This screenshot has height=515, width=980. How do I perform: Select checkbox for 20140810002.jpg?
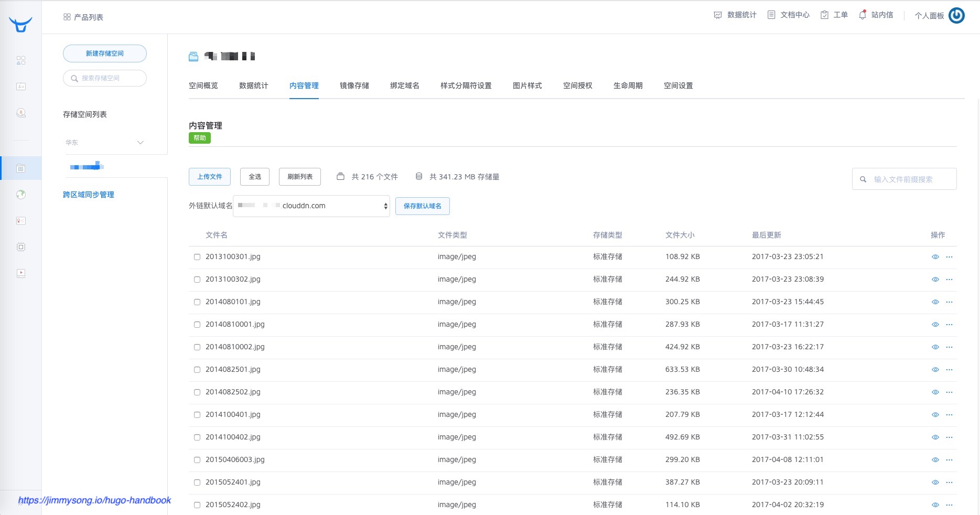tap(197, 347)
